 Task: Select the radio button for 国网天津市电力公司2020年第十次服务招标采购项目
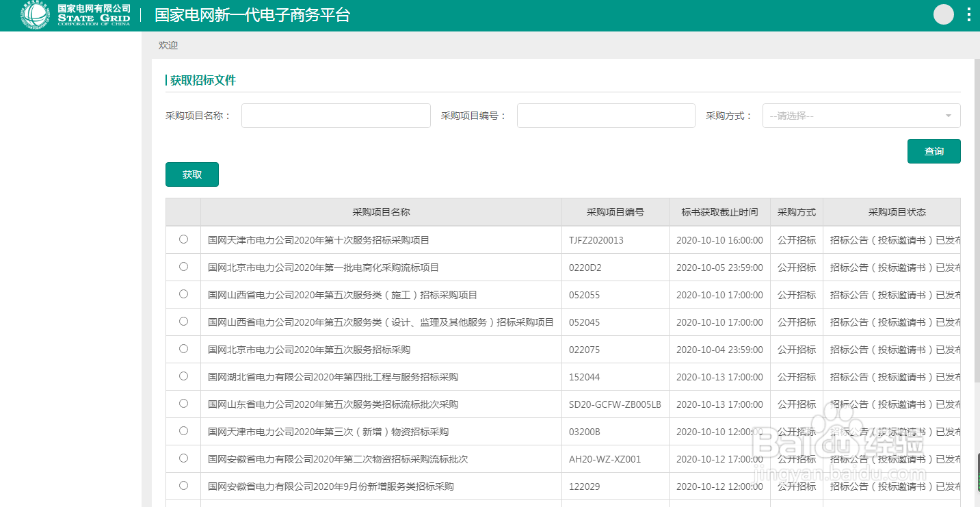coord(183,239)
